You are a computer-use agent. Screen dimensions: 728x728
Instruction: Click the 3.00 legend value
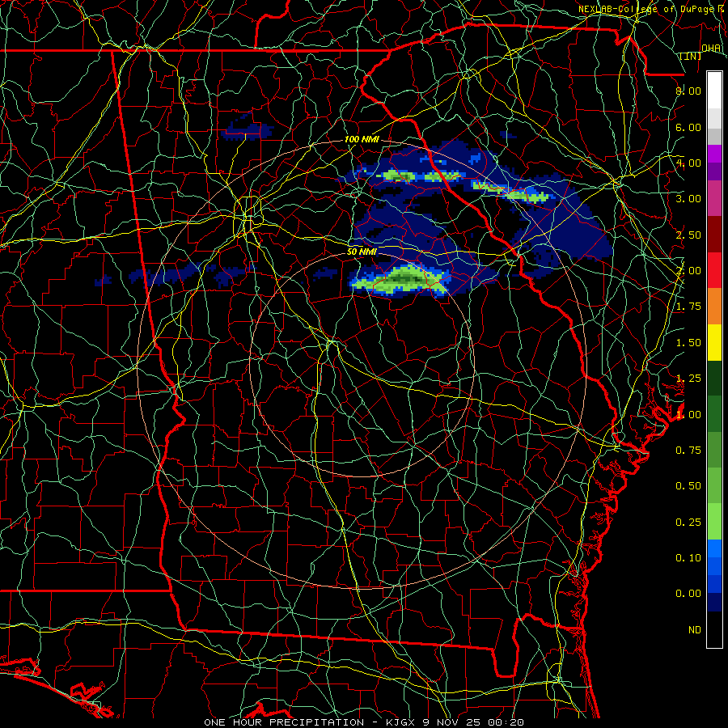[x=688, y=199]
